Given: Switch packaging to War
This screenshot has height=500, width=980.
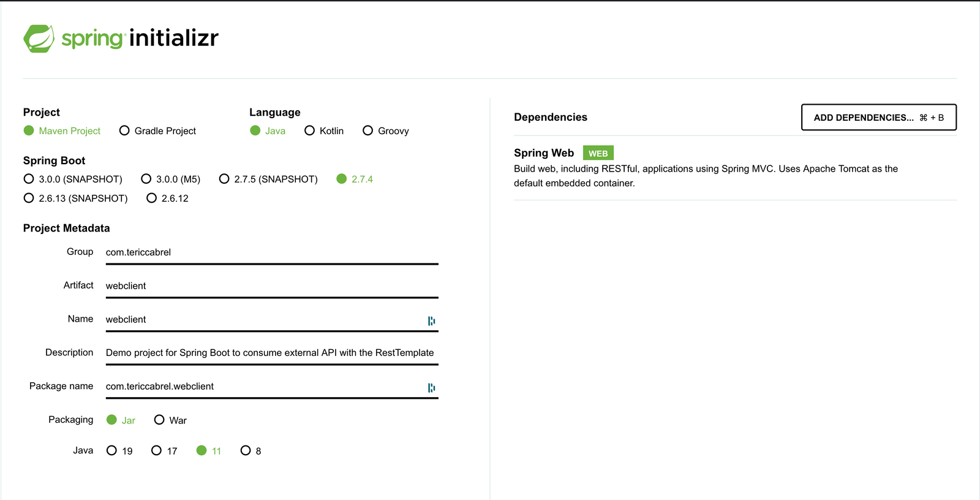Looking at the screenshot, I should 159,420.
